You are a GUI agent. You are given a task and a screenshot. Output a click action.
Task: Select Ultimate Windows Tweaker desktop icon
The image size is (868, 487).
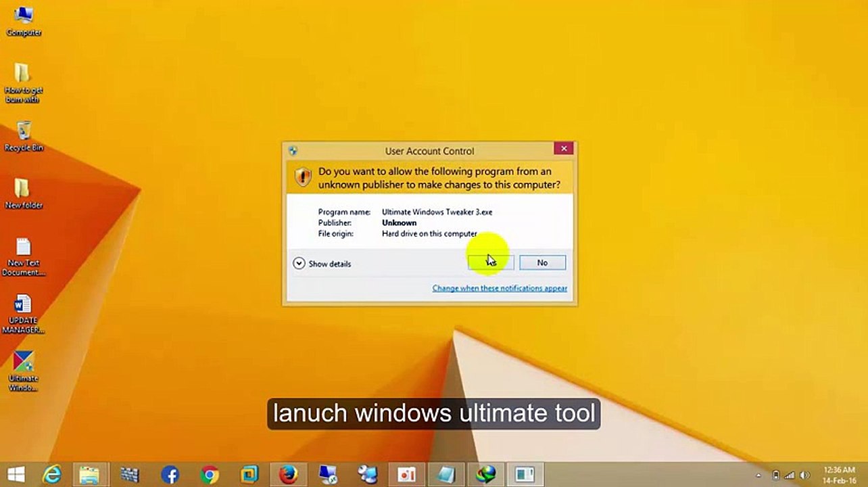point(24,372)
